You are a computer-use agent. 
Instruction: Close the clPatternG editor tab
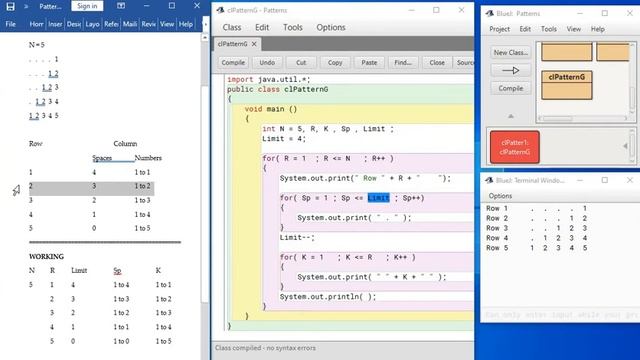pos(254,44)
